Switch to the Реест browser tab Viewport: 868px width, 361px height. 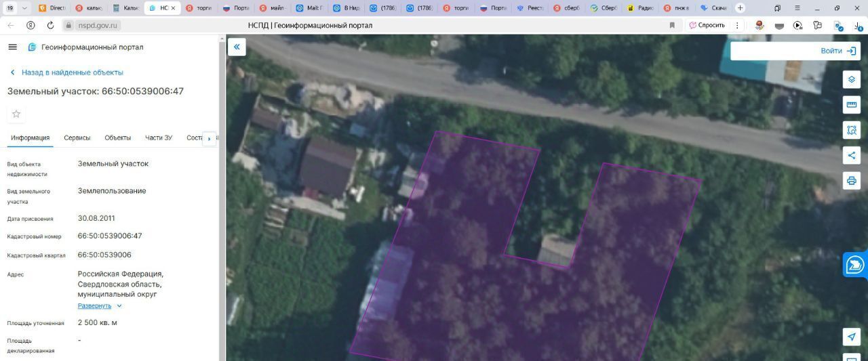tap(531, 8)
